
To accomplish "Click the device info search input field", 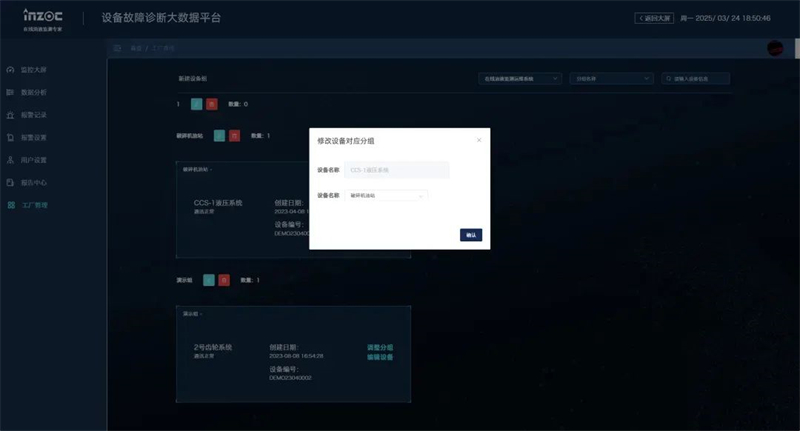I will (x=700, y=78).
